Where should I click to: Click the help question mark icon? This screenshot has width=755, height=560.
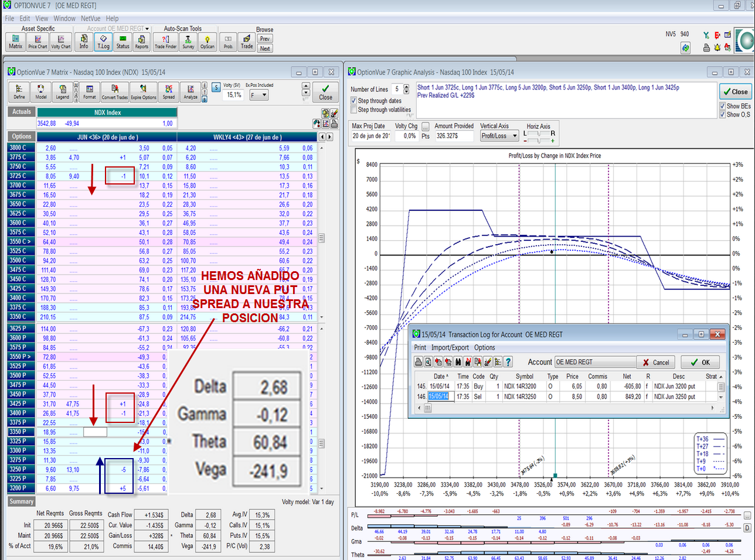[508, 362]
